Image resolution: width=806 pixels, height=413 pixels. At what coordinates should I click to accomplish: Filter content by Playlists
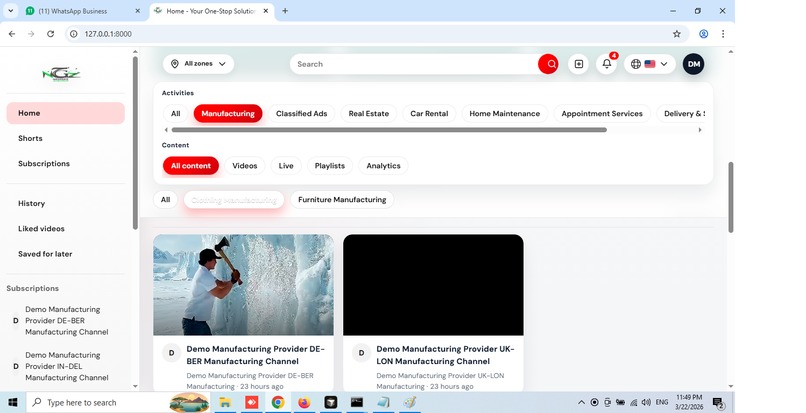(329, 166)
